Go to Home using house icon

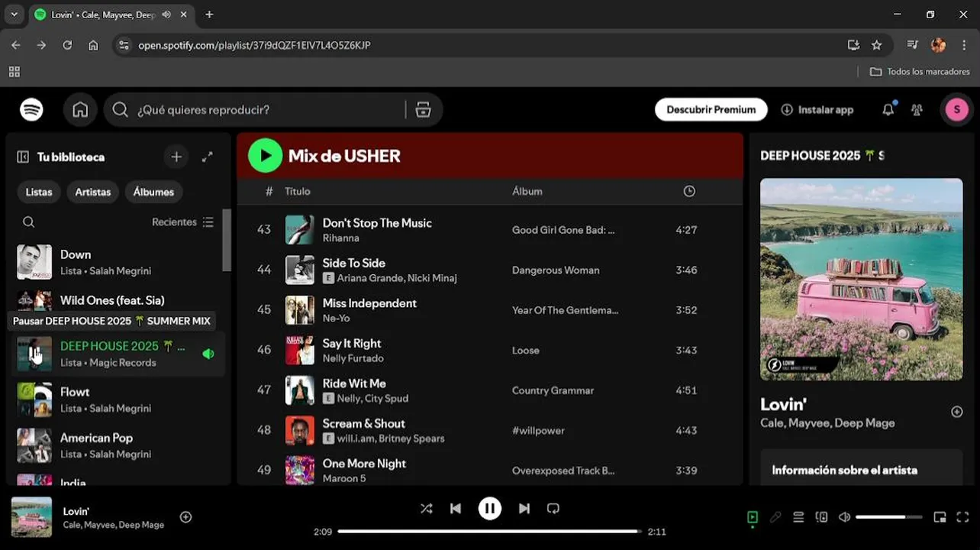pyautogui.click(x=80, y=110)
